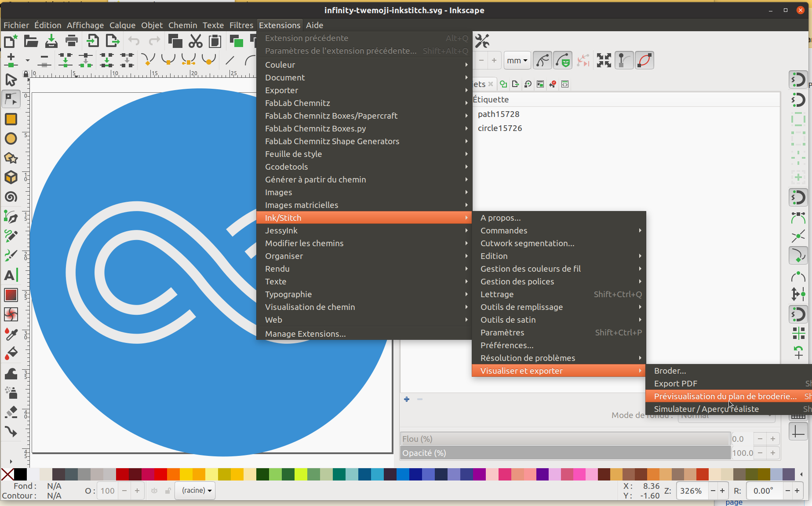Open the mm units dropdown
Viewport: 812px width, 506px height.
[517, 60]
